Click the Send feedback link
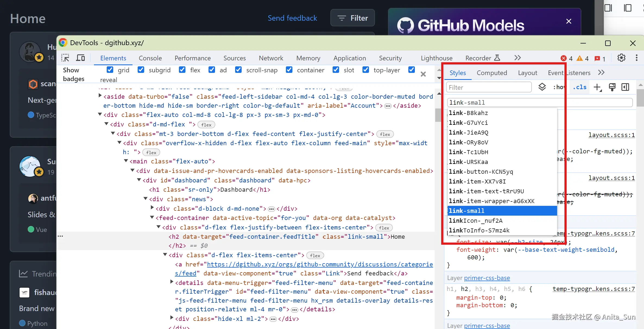This screenshot has height=329, width=644. (x=292, y=18)
